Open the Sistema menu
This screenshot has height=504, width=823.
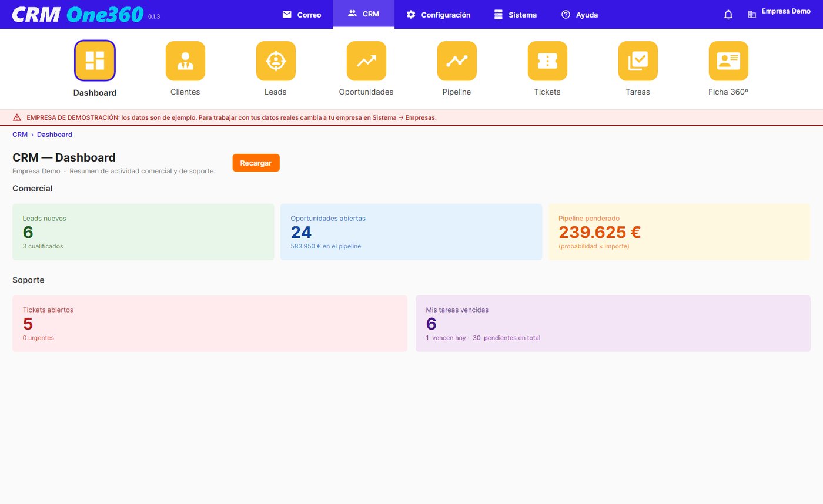click(x=515, y=14)
